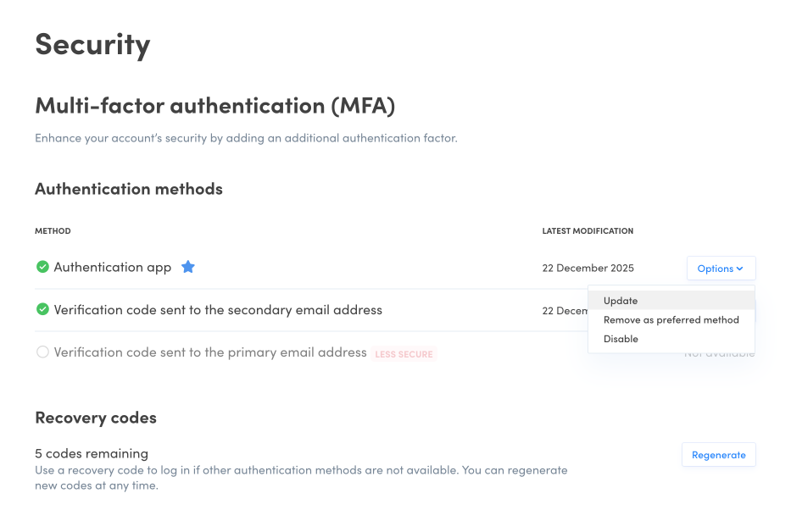
Task: Click the primary email verification method label
Action: (210, 352)
